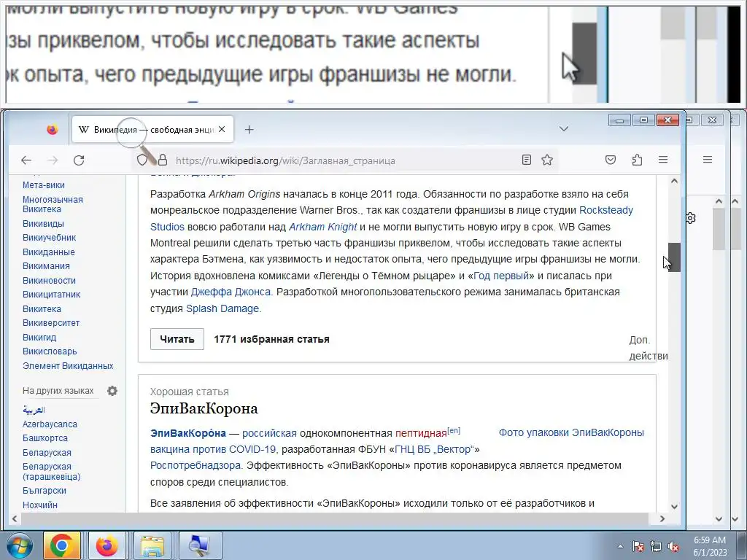
Task: Switch to Нохчийн language version
Action: (x=39, y=505)
